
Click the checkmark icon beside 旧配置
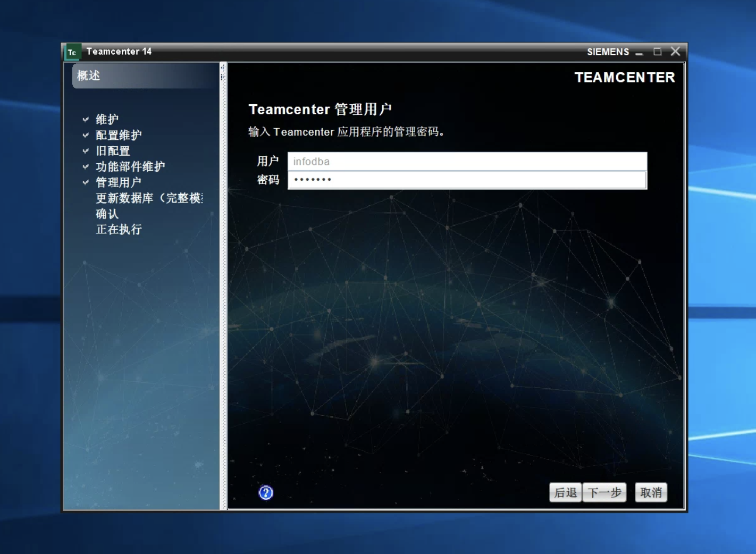(86, 151)
